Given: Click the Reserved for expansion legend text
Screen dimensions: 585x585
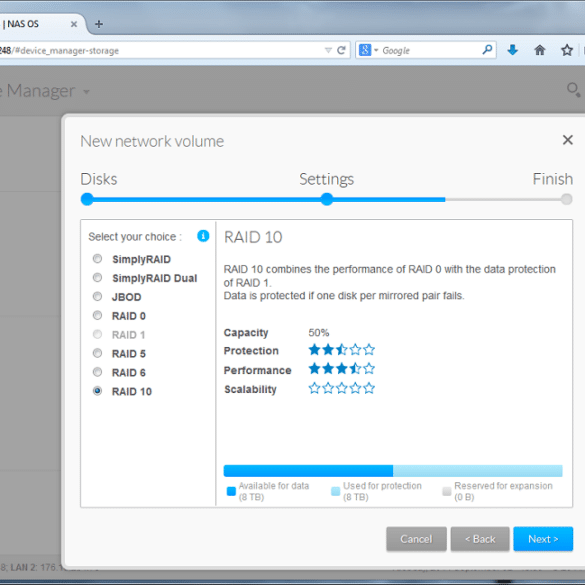Looking at the screenshot, I should click(x=503, y=491).
